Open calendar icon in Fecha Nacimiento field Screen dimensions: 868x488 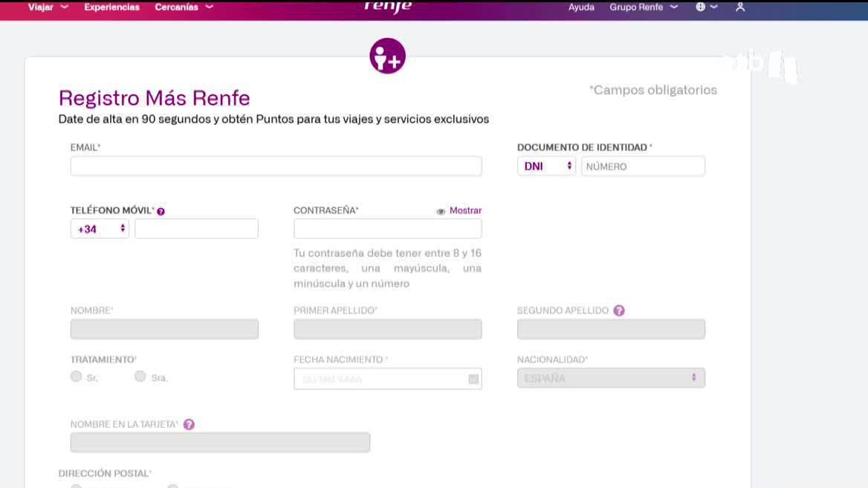point(473,379)
